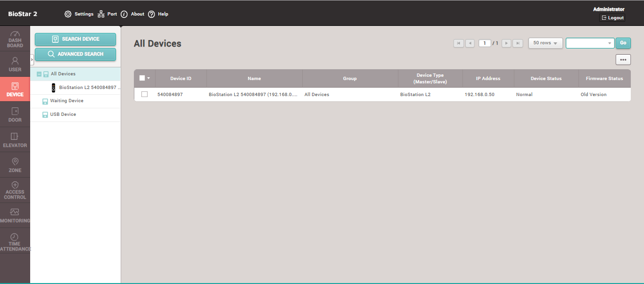644x284 pixels.
Task: Click the Administrator user name
Action: pos(609,9)
